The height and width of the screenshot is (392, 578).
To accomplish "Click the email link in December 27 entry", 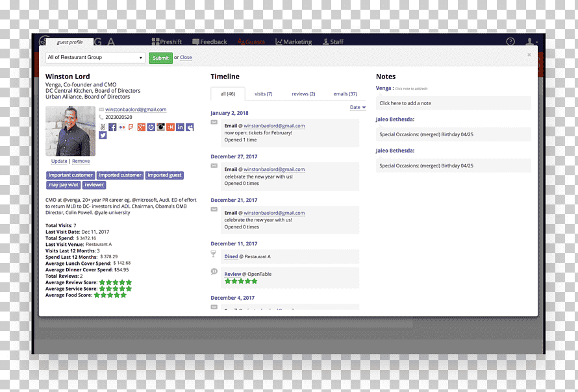I will coord(274,169).
